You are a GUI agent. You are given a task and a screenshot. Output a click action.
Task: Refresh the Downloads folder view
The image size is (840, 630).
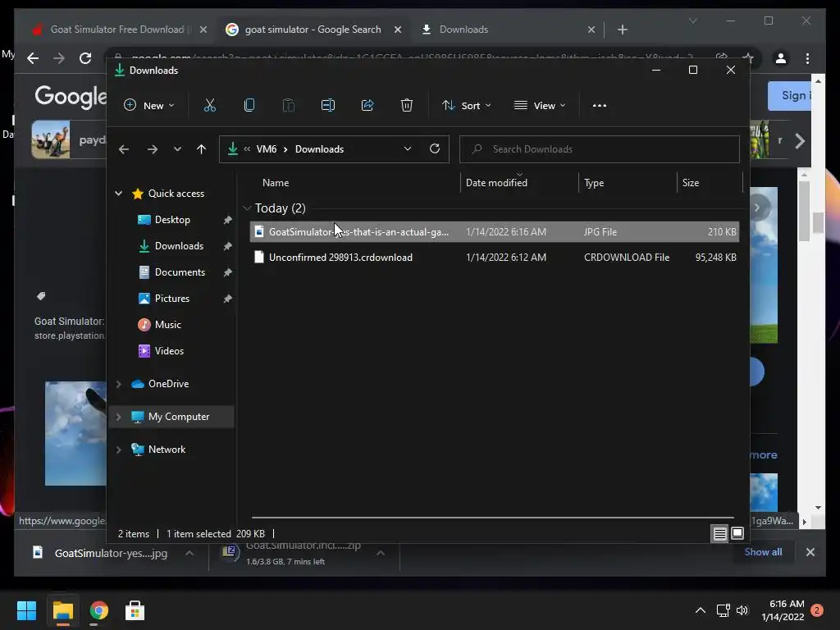[x=435, y=149]
